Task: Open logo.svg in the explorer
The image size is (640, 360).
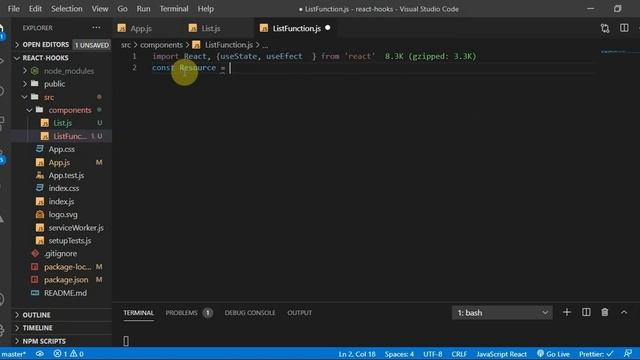Action: pos(62,214)
